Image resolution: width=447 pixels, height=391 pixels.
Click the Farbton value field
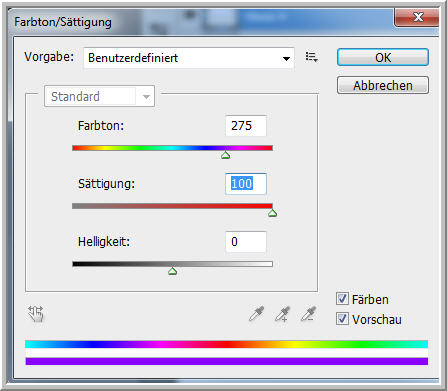point(246,126)
